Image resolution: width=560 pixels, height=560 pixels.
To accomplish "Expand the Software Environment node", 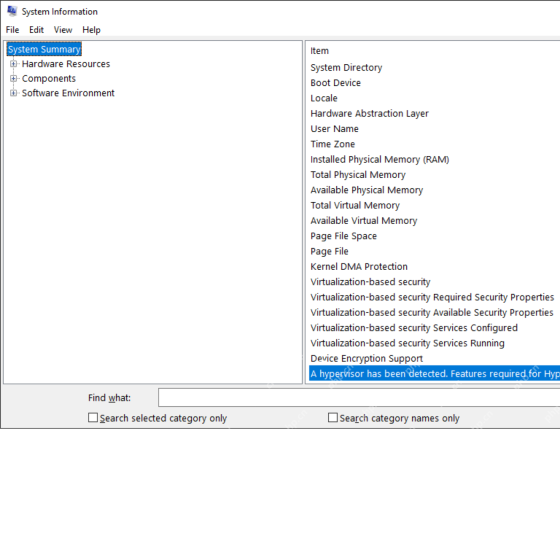I will coord(13,93).
